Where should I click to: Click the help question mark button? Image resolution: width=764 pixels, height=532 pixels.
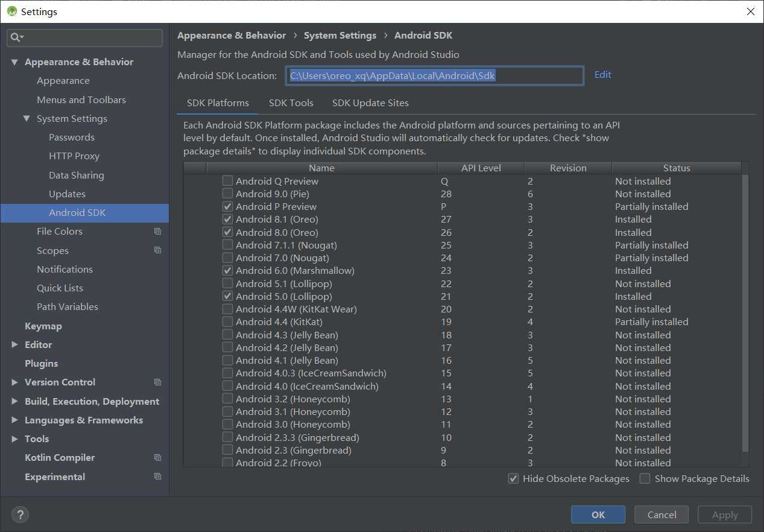tap(21, 515)
